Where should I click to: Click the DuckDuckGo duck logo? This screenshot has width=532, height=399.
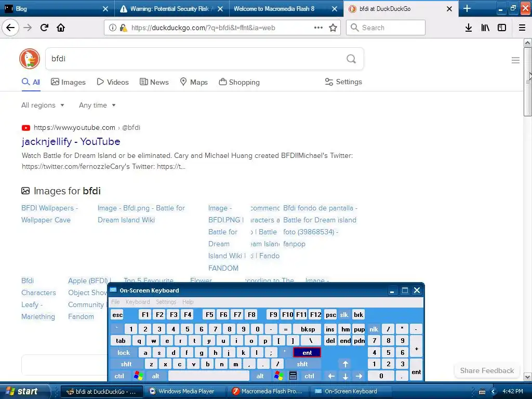tap(30, 59)
